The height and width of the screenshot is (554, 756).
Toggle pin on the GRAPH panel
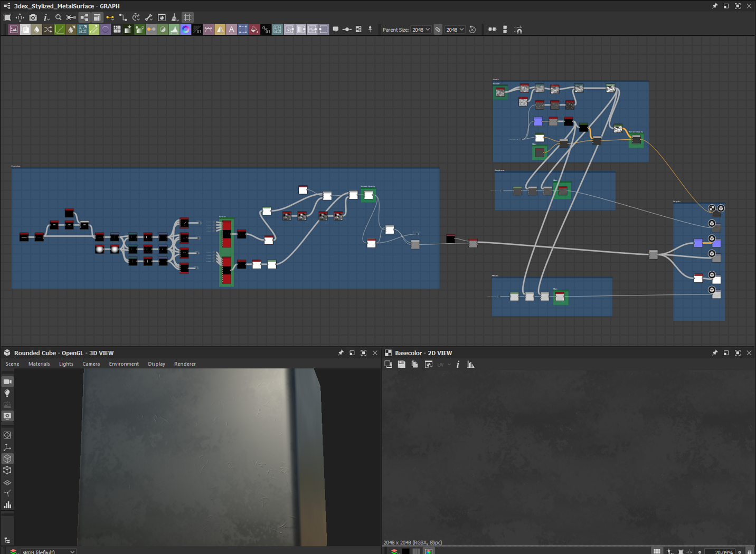[x=715, y=6]
